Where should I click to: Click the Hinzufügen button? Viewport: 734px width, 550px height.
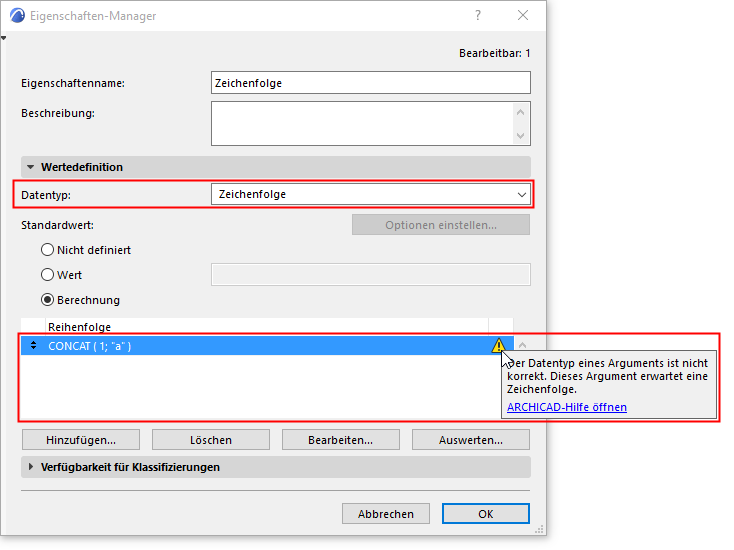[x=81, y=440]
